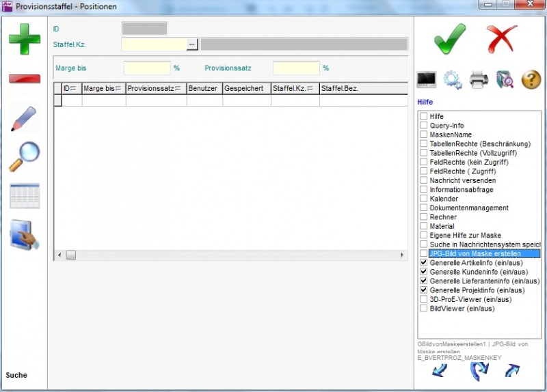The image size is (547, 392).
Task: Open the Marge bis column filter
Action: (118, 89)
